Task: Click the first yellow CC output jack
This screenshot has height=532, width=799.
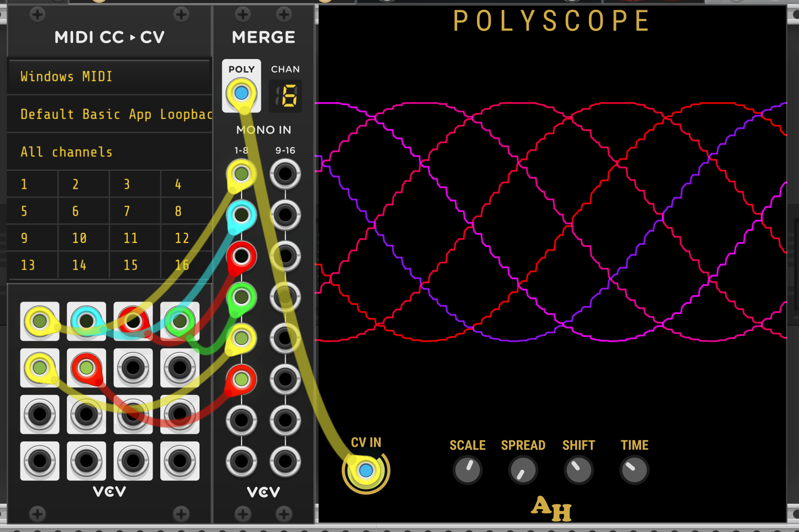Action: (x=40, y=321)
